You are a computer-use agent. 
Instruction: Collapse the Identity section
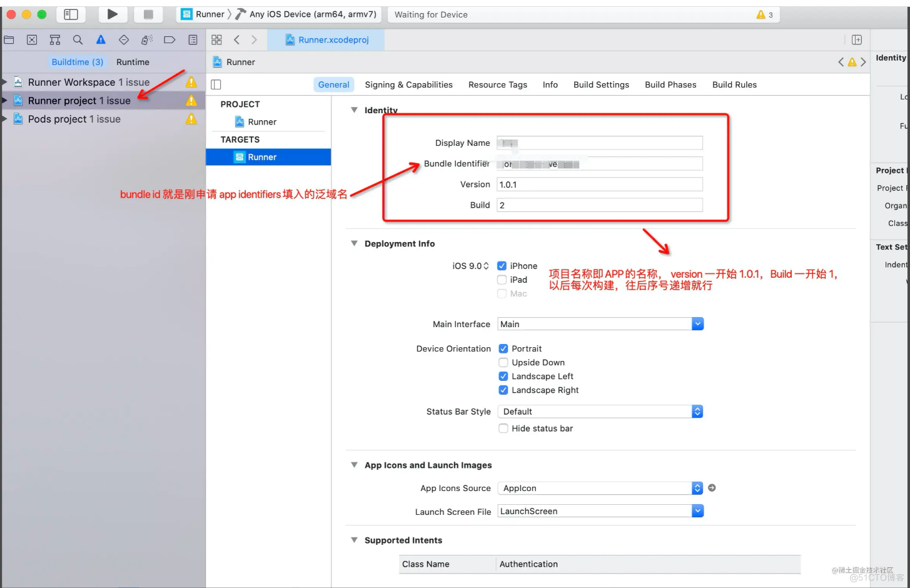point(354,110)
